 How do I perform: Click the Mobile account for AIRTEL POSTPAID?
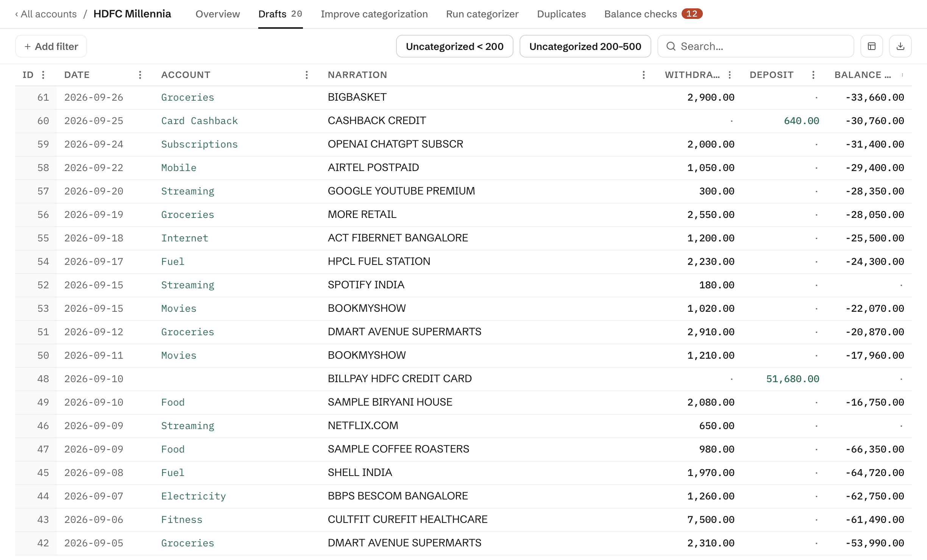(x=179, y=168)
